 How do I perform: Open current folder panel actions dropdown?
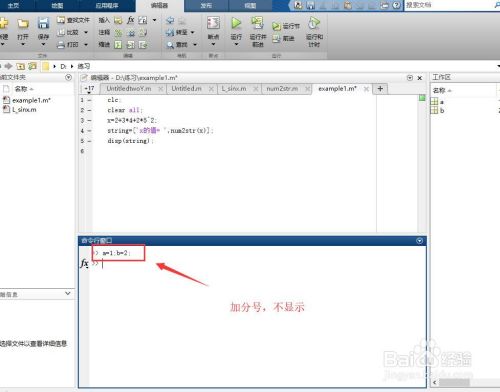[x=68, y=77]
